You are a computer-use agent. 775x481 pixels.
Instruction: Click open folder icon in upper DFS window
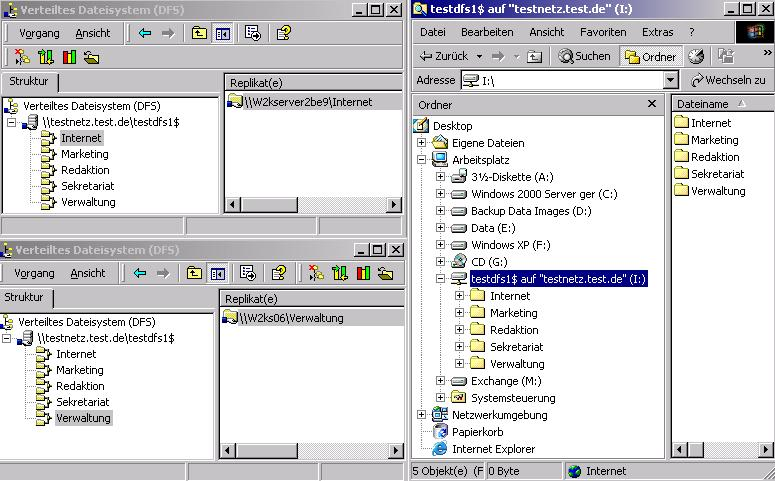pyautogui.click(x=91, y=57)
